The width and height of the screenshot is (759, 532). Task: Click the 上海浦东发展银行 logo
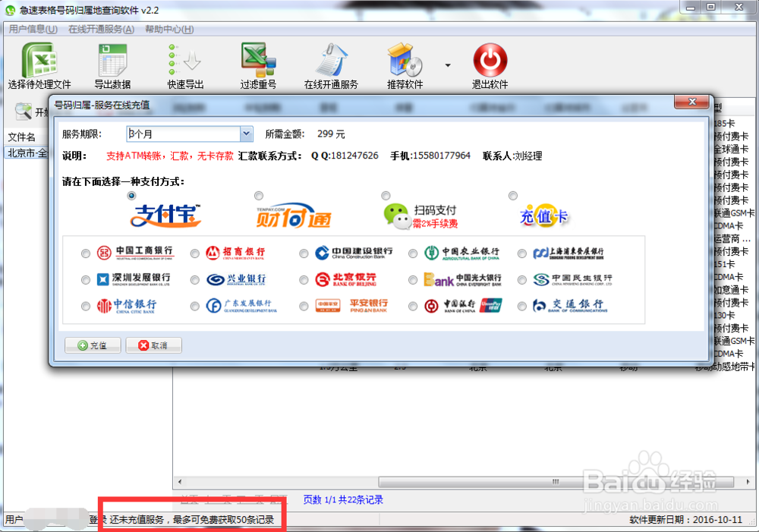[568, 253]
